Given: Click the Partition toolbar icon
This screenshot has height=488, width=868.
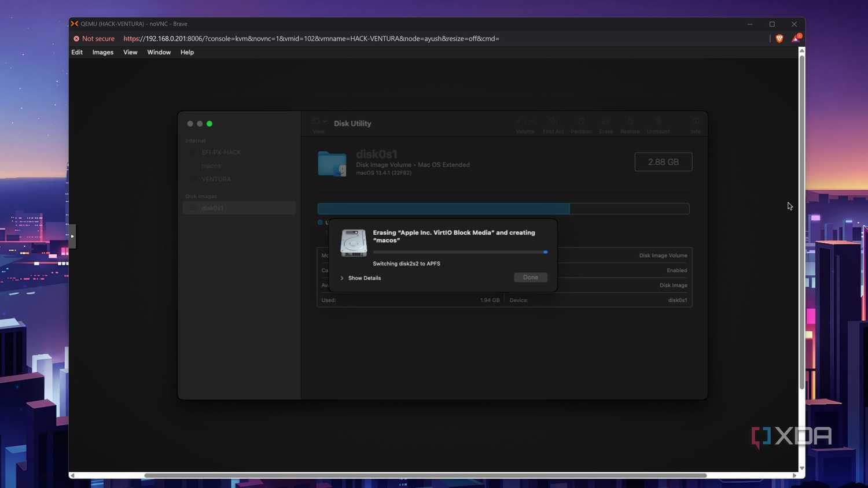Looking at the screenshot, I should coord(582,121).
